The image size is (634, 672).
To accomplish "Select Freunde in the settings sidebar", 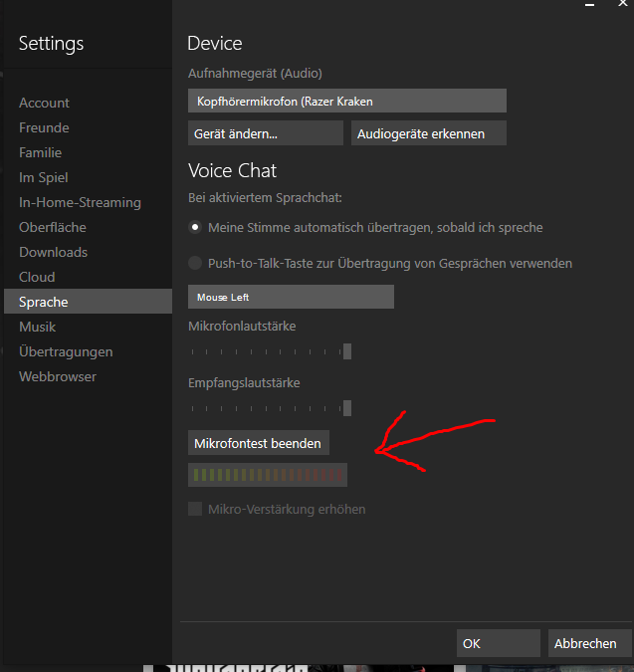I will (x=44, y=127).
